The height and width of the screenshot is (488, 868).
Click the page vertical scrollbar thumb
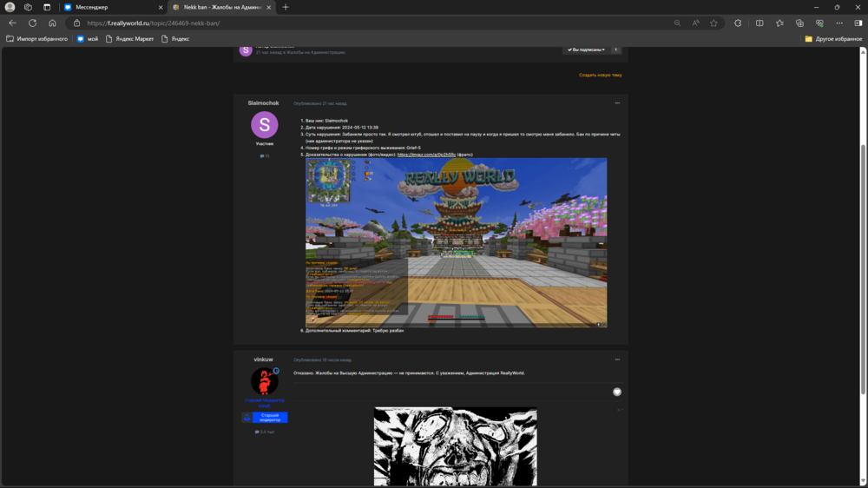pos(863,268)
